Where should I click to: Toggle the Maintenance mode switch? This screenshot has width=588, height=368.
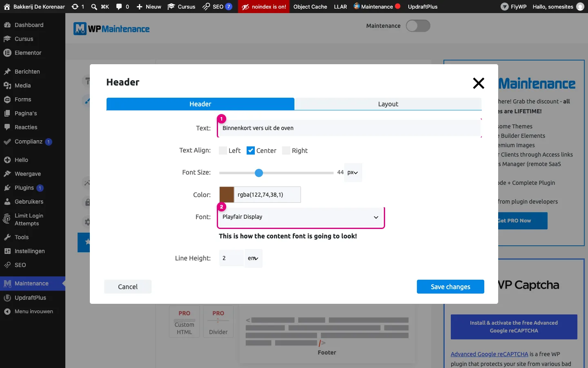418,26
